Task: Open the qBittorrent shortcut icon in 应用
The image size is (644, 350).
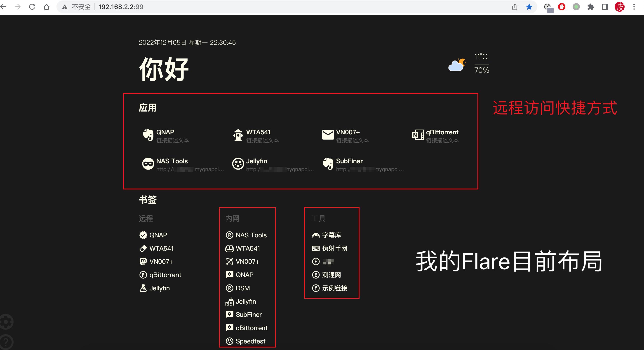Action: (418, 135)
